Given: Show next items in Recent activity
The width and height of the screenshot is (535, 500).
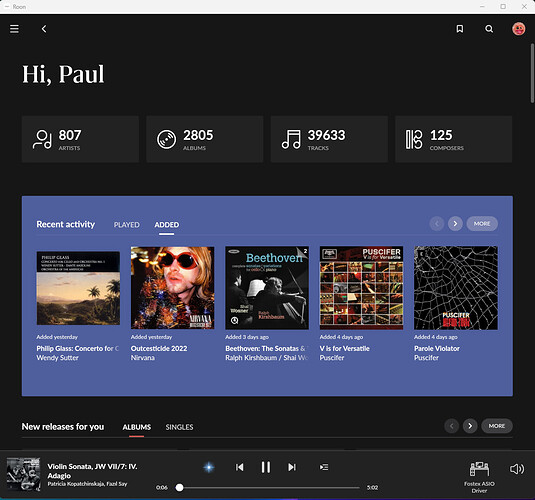Looking at the screenshot, I should point(455,224).
